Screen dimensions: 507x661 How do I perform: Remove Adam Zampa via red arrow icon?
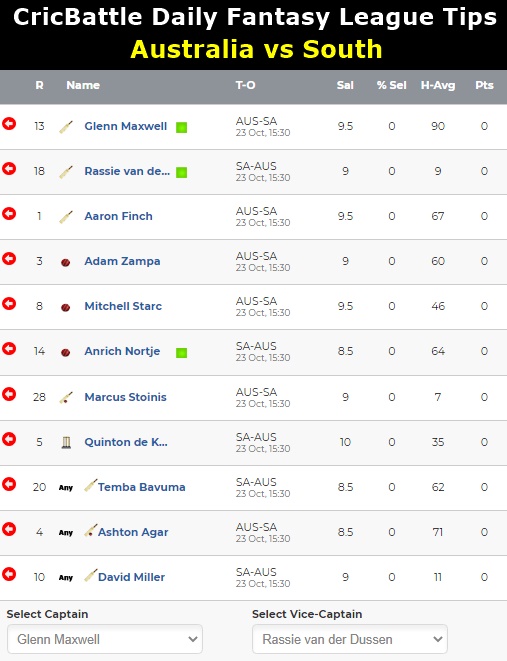[x=9, y=258]
